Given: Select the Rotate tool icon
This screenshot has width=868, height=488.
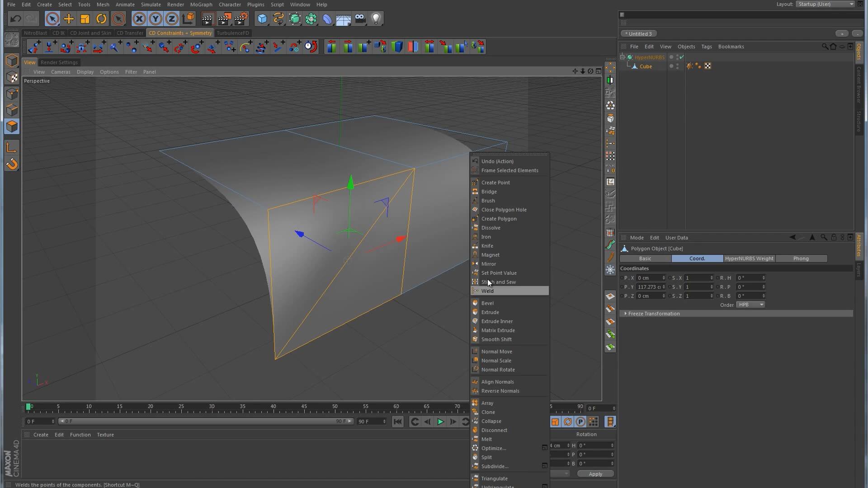Looking at the screenshot, I should coord(101,19).
